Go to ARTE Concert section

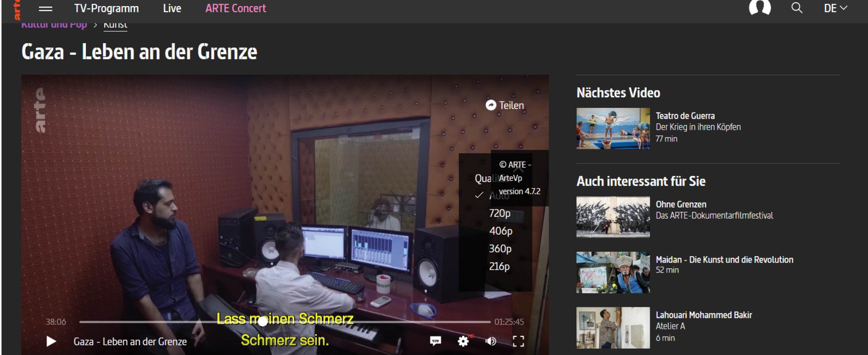tap(236, 8)
